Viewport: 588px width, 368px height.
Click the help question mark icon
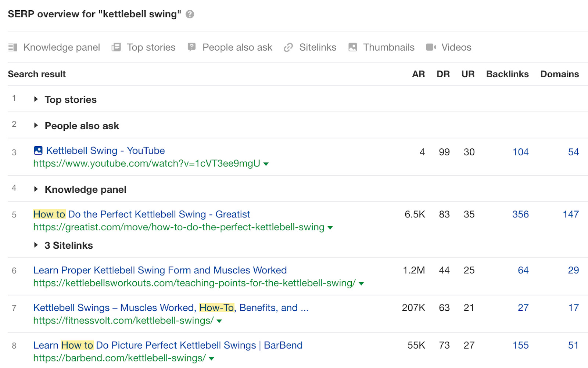(x=190, y=14)
